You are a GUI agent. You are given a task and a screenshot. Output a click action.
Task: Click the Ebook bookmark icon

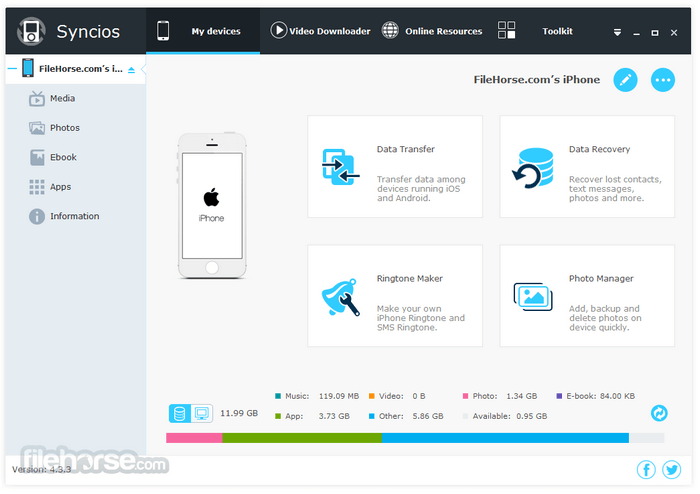click(x=37, y=158)
